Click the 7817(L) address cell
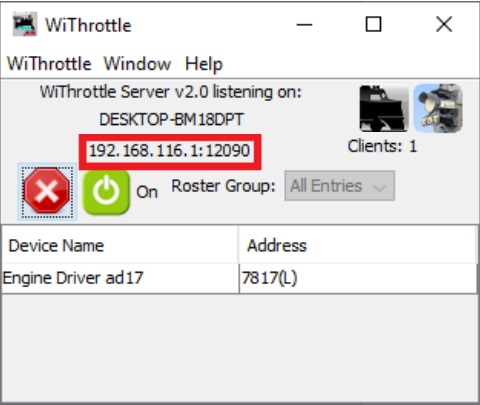Screen dimensions: 480x405 coord(358,278)
